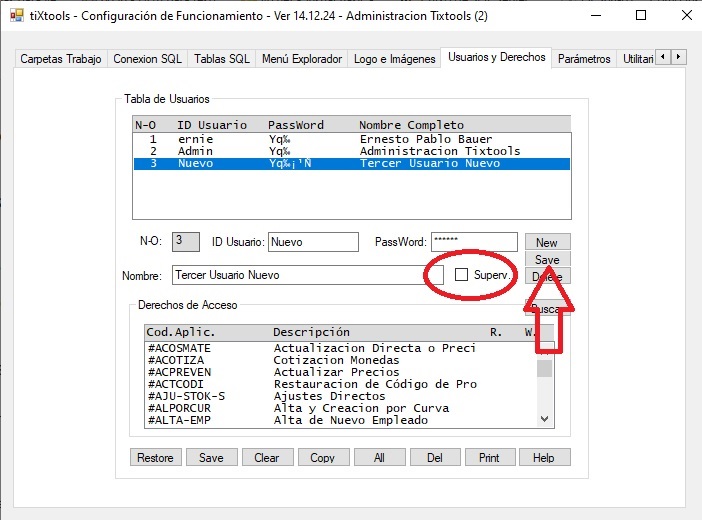Click the 'Nombre Completo' column header
702x520 pixels.
(411, 125)
